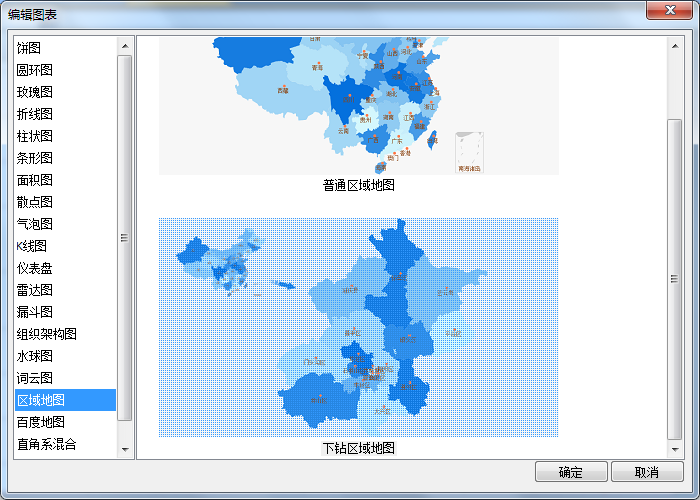The width and height of the screenshot is (700, 500).
Task: Select 百度地图 chart type
Action: 40,422
